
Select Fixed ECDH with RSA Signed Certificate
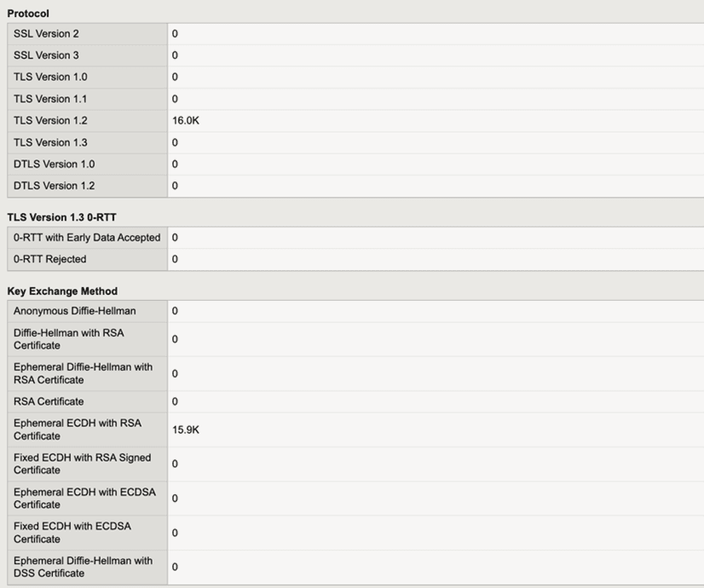click(x=82, y=464)
